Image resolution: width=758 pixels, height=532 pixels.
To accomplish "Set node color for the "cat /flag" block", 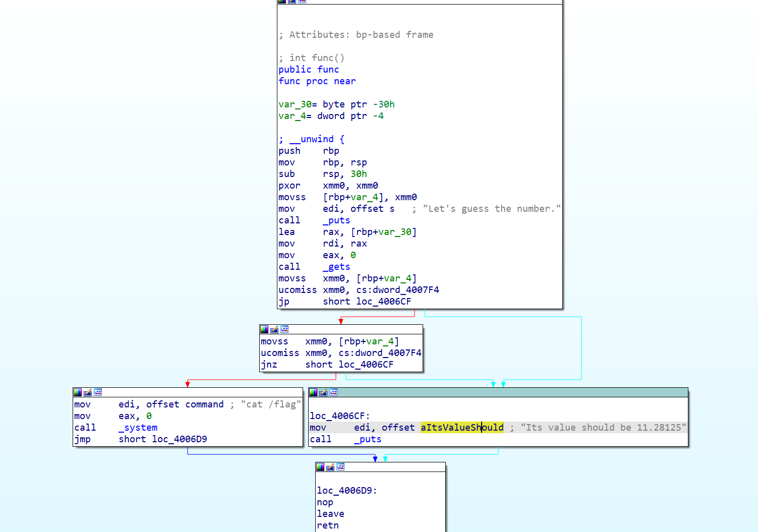I will click(78, 392).
